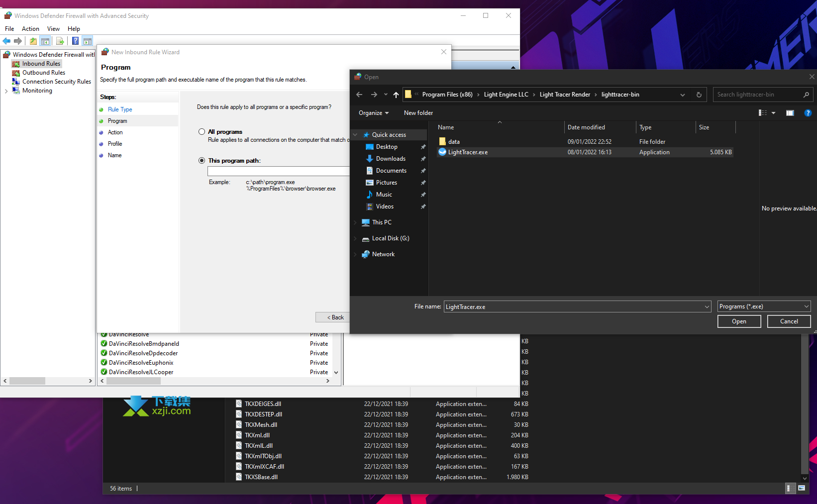The image size is (817, 504).
Task: Open Help via firewall toolbar question icon
Action: coord(75,41)
